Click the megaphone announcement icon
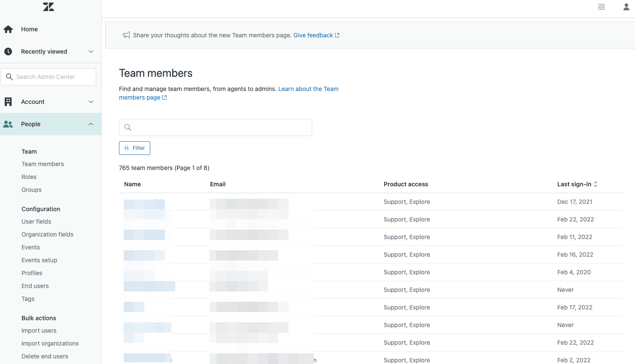Image resolution: width=635 pixels, height=364 pixels. coord(126,35)
